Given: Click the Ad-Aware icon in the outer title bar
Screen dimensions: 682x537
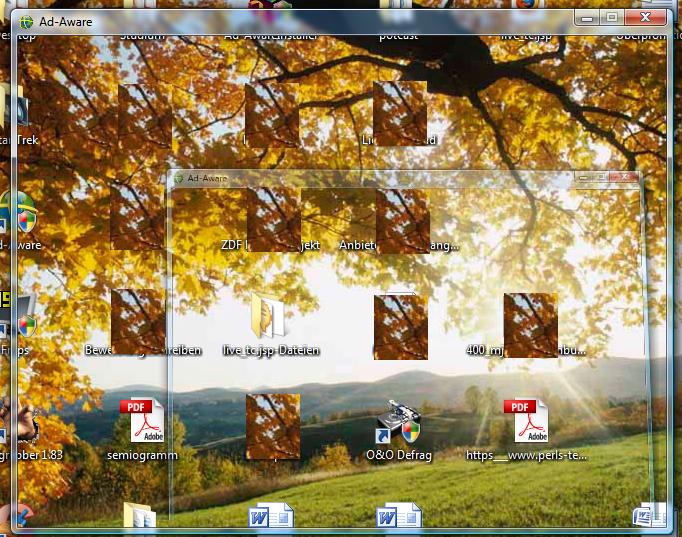Looking at the screenshot, I should [x=26, y=22].
